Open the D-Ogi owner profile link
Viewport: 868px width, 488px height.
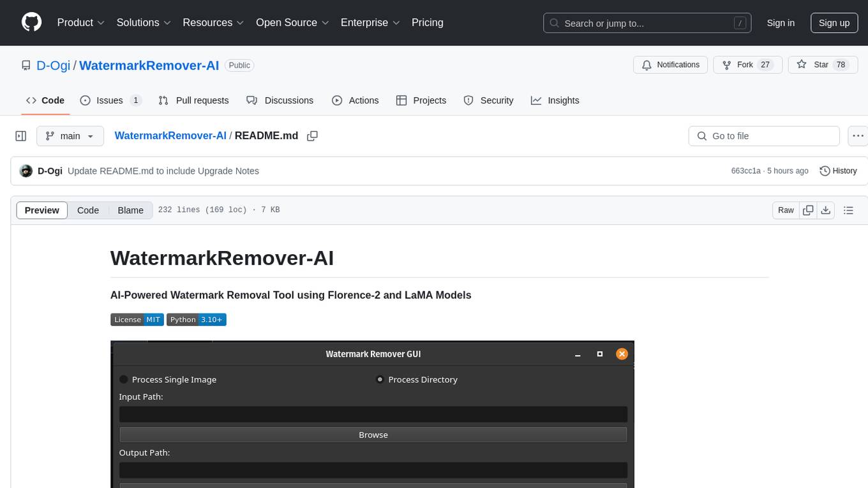(54, 65)
